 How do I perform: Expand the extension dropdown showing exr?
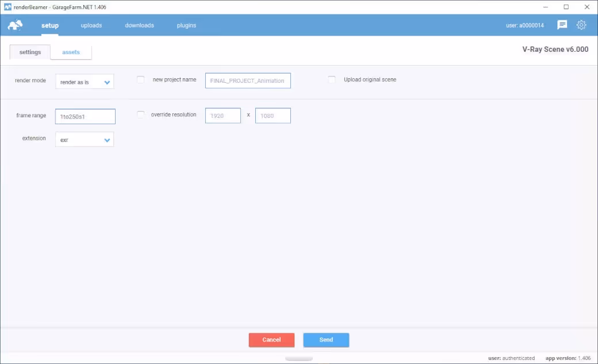[x=85, y=140]
